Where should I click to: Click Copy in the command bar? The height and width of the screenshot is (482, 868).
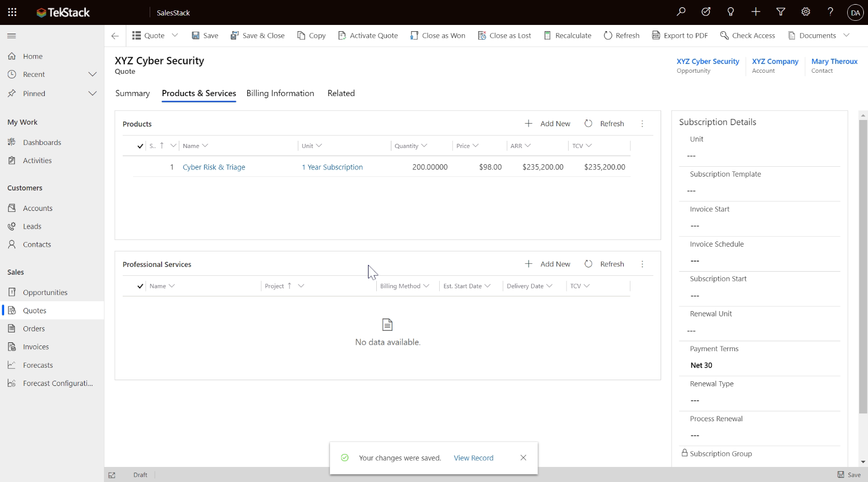311,35
